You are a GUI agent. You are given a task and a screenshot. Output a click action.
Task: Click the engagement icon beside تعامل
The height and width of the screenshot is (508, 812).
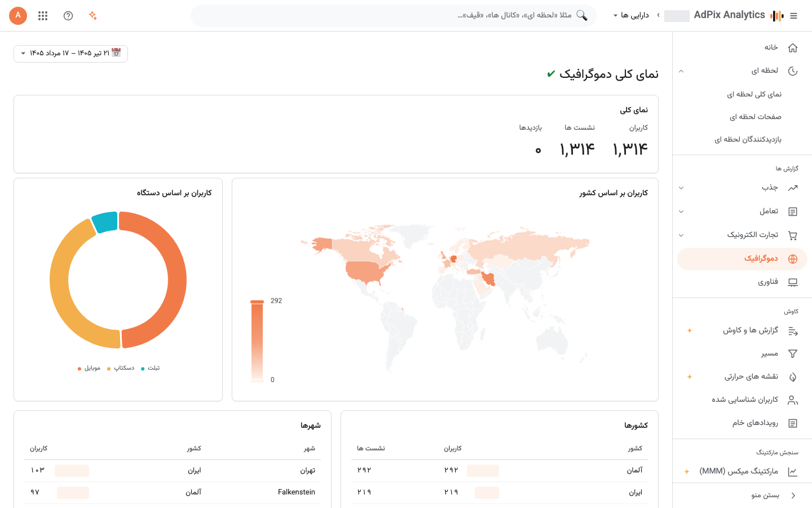(793, 212)
